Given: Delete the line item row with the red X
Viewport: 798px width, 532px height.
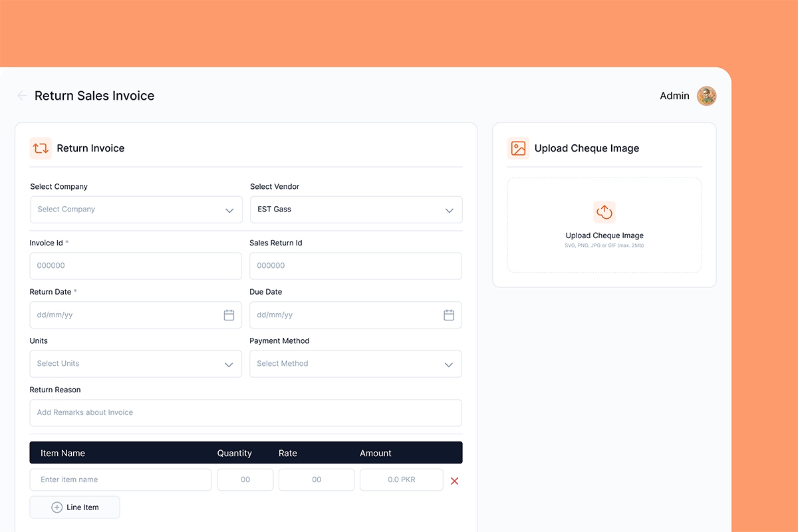Looking at the screenshot, I should (x=454, y=481).
